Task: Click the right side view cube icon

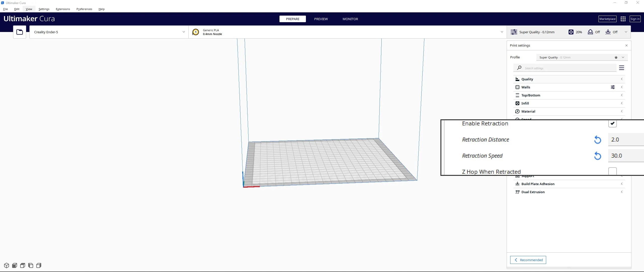Action: click(39, 265)
